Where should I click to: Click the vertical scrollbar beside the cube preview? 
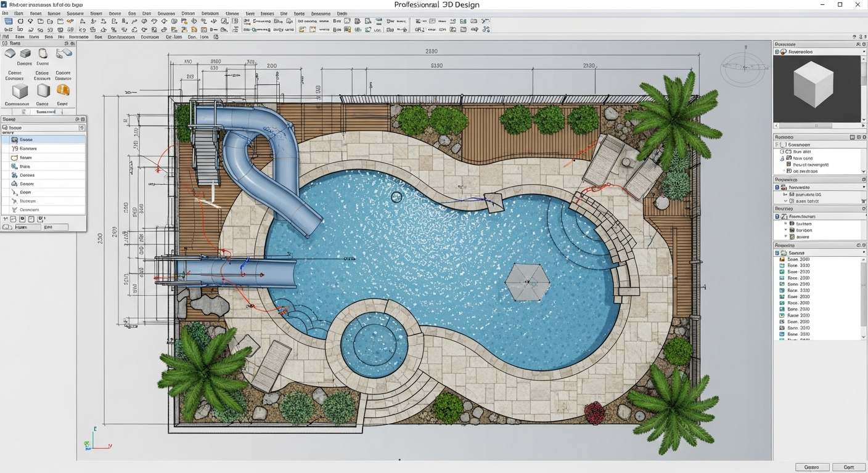864,89
